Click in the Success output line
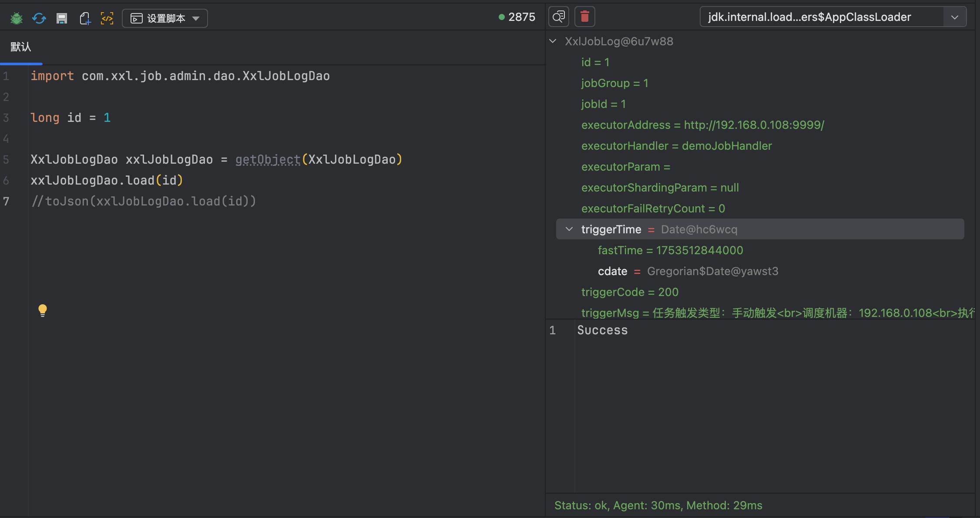 point(602,330)
